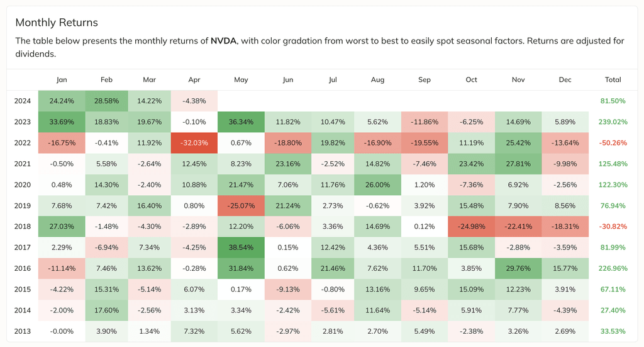Viewport: 644px width, 347px height.
Task: Select the red -25.07% May 2019 cell
Action: 241,205
